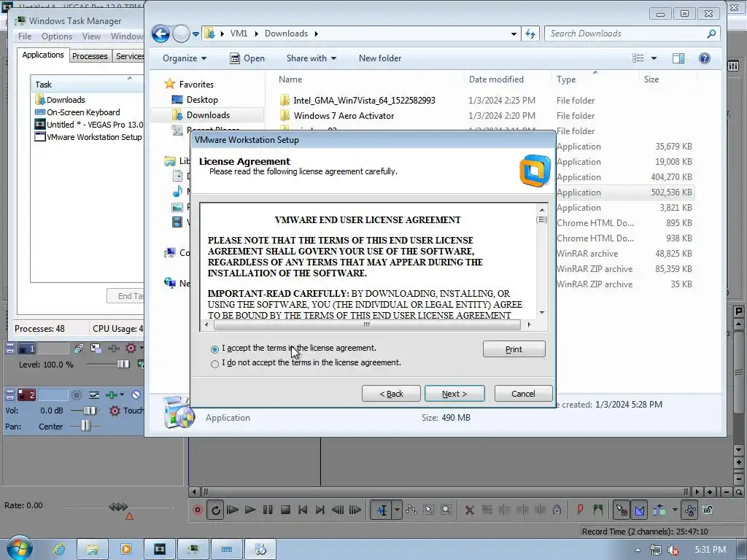Toggle Loop Playback in Vegas transport
Screen dimensions: 747x560
(x=215, y=510)
